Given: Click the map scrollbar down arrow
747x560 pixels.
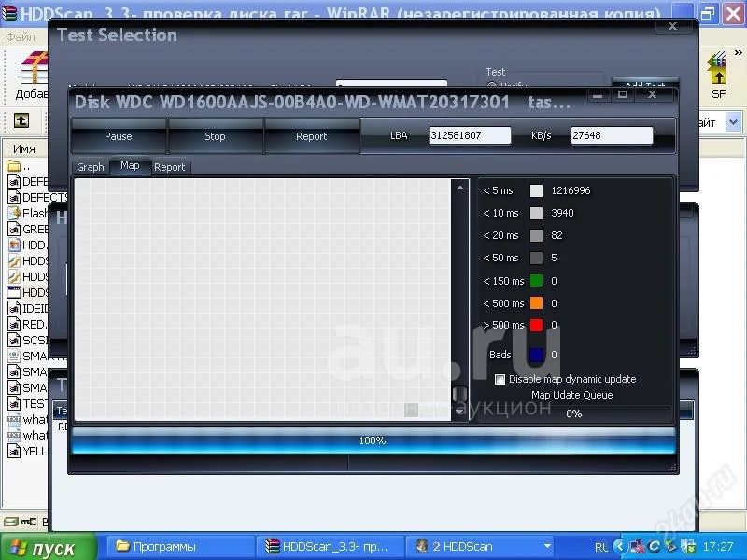Looking at the screenshot, I should click(x=460, y=412).
